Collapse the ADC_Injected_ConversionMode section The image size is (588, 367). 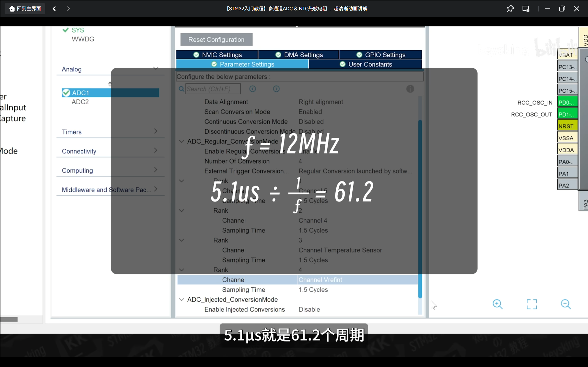181,299
